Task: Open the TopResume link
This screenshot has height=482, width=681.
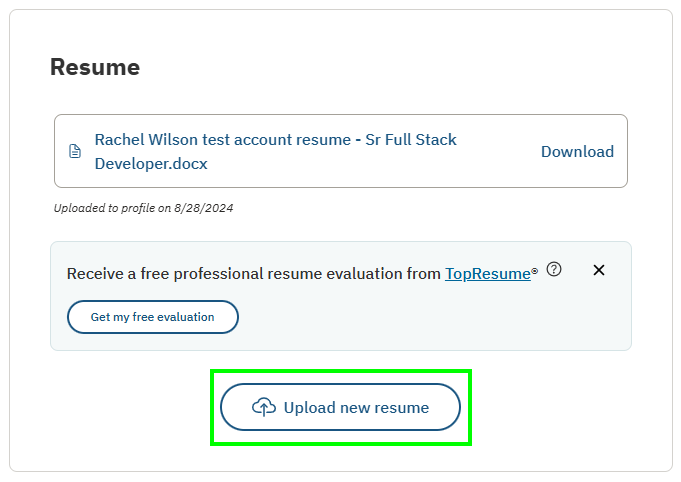Action: click(x=487, y=273)
